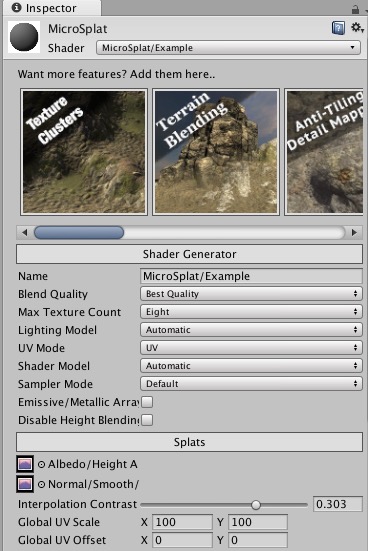Click the right scroll arrow of features bar

coord(354,232)
